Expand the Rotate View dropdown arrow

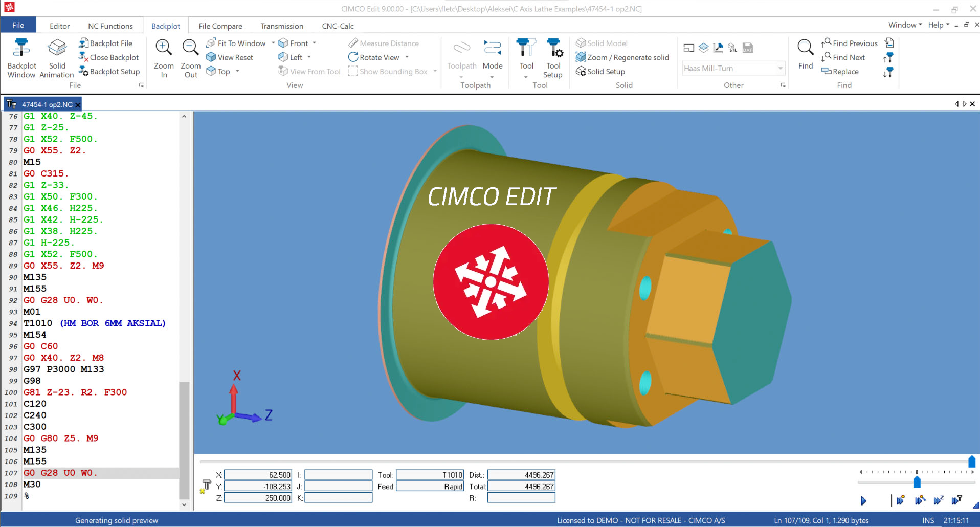tap(407, 57)
